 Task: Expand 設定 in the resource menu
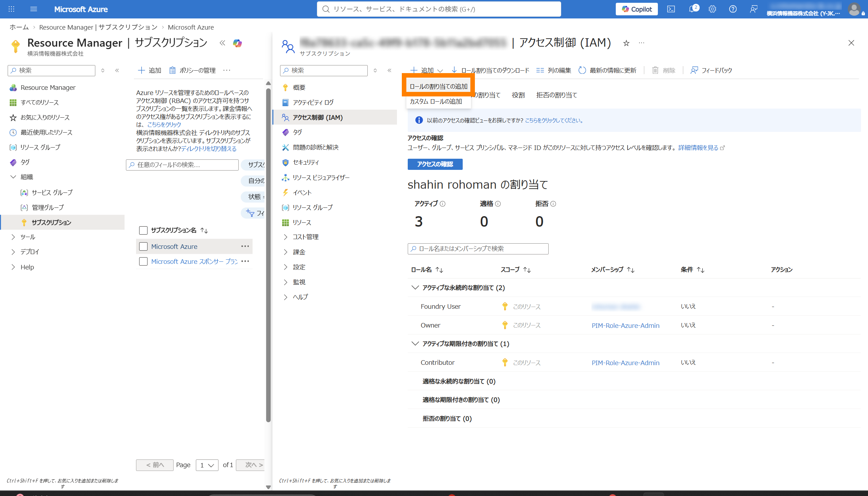tap(285, 267)
